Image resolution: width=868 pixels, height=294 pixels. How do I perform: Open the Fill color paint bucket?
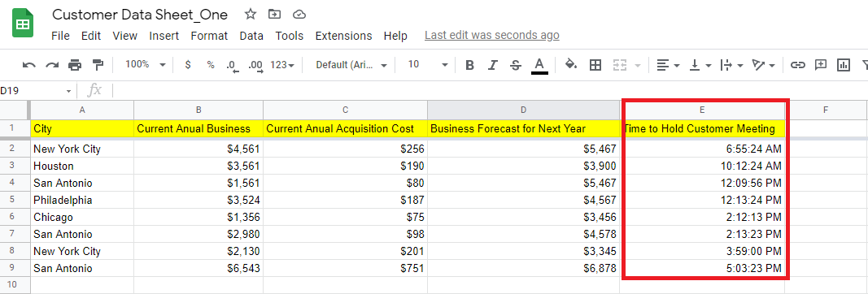pos(571,65)
